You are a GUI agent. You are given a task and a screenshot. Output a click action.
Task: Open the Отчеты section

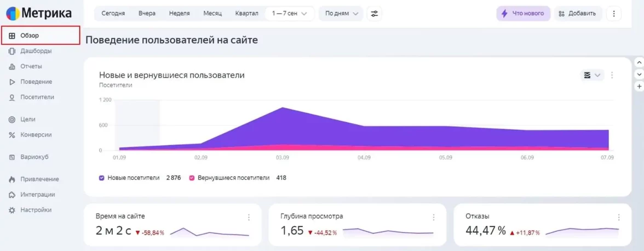tap(31, 66)
